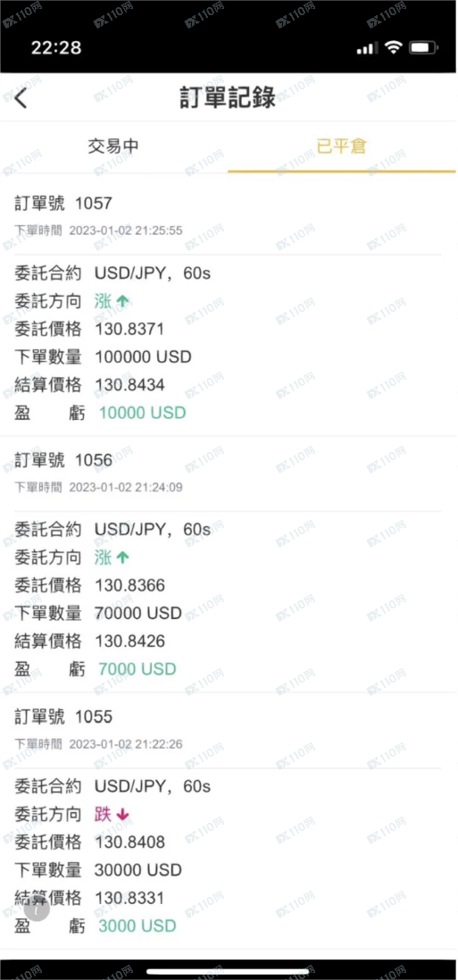
Task: Switch to the 交易中 tab
Action: click(x=113, y=147)
